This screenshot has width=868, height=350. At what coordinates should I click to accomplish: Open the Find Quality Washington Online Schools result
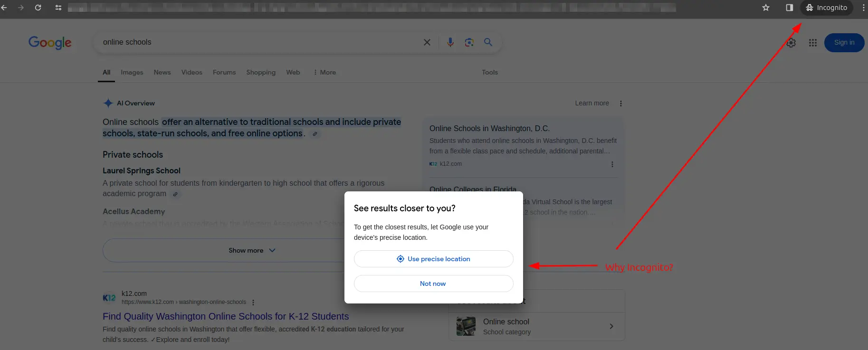tap(226, 316)
